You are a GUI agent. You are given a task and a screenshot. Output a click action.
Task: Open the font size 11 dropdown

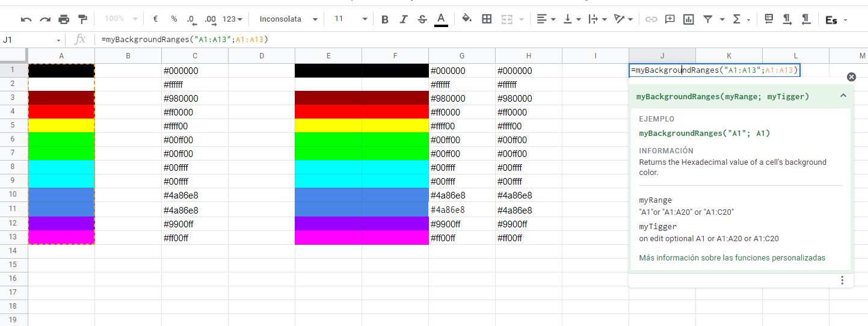coord(350,19)
